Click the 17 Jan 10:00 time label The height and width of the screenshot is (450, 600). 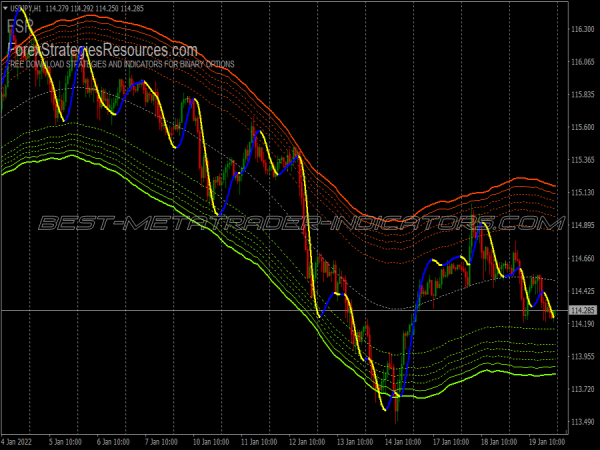click(x=451, y=442)
